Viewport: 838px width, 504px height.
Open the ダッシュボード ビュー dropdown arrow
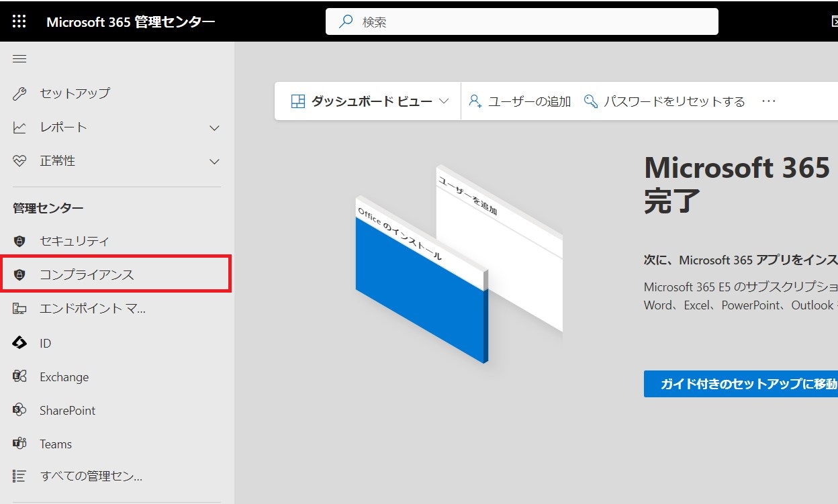point(443,101)
